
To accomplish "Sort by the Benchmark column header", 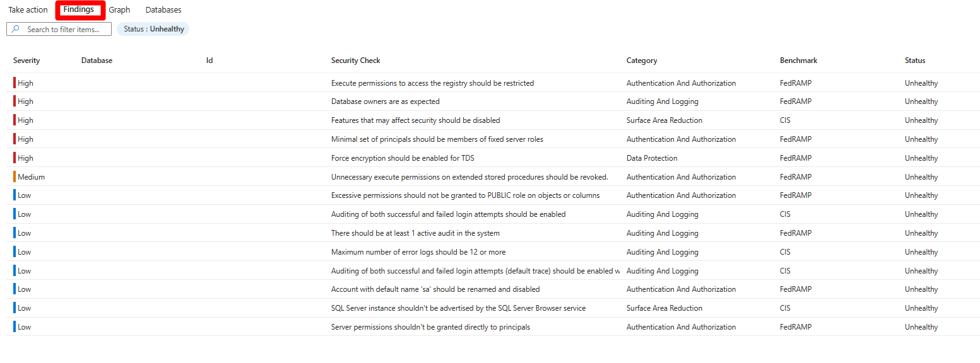I will click(798, 60).
